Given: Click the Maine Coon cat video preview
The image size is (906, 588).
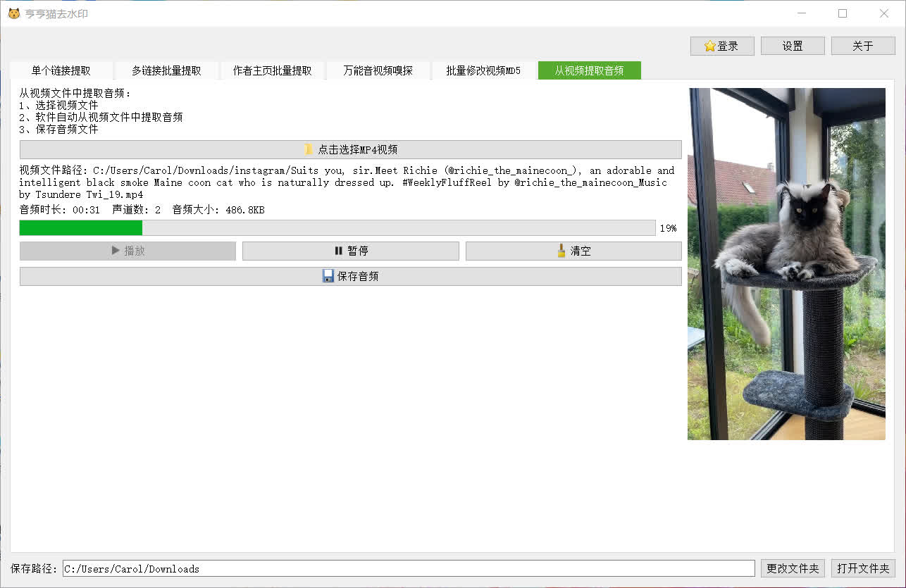Looking at the screenshot, I should (786, 263).
